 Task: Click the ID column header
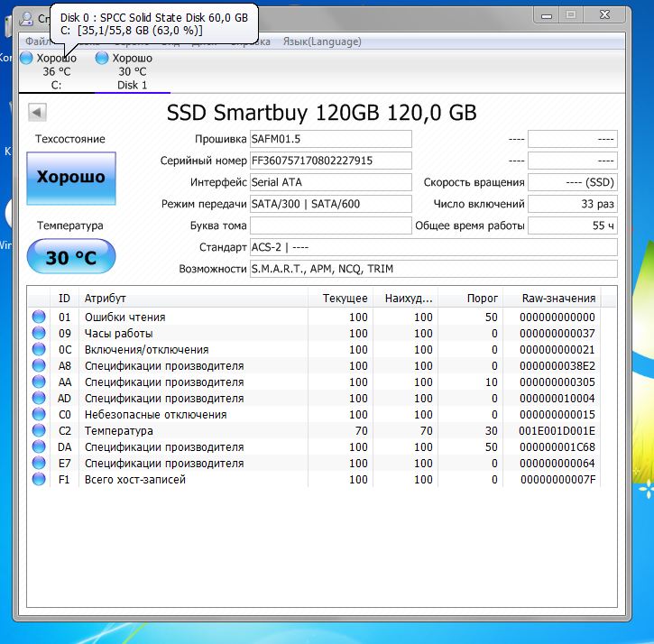(64, 299)
